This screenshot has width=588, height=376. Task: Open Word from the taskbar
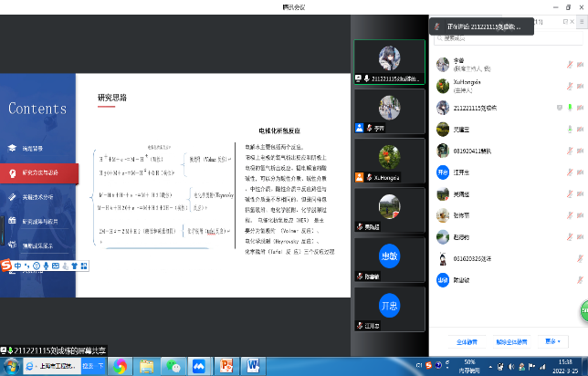[255, 365]
